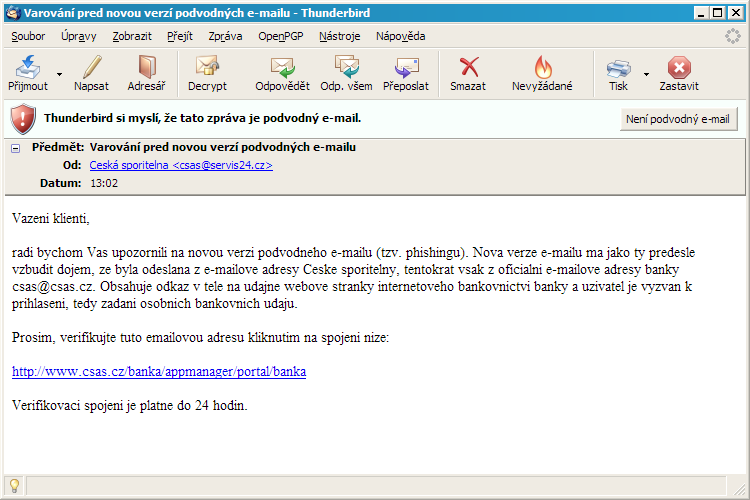Follow the www.csas.cz/banka/appmanager/portal/banka link
Viewport: 750px width, 500px height.
[x=159, y=372]
